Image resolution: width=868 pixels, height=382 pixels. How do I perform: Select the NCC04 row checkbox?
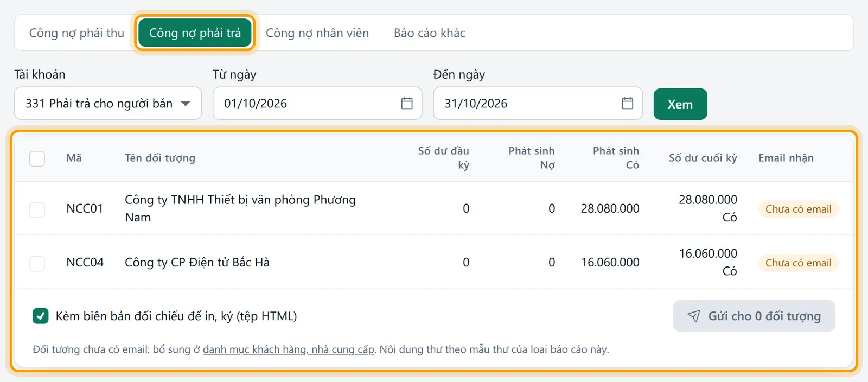click(x=37, y=264)
